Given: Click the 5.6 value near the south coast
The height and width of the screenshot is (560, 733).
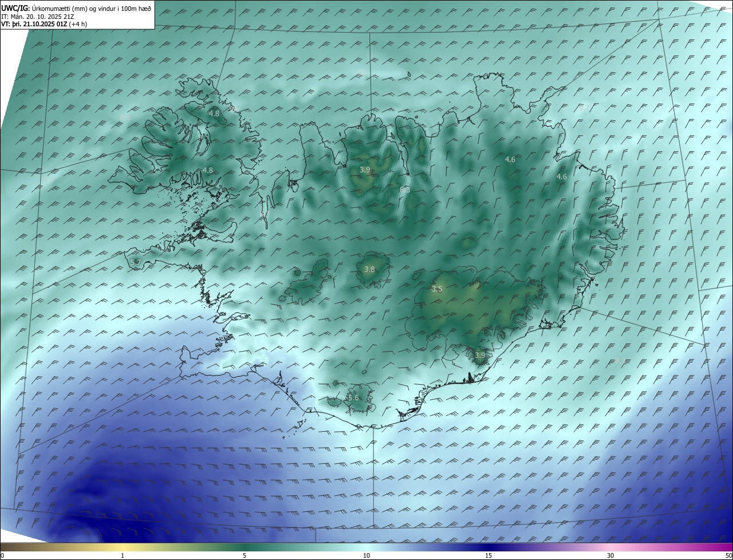Looking at the screenshot, I should tap(353, 397).
